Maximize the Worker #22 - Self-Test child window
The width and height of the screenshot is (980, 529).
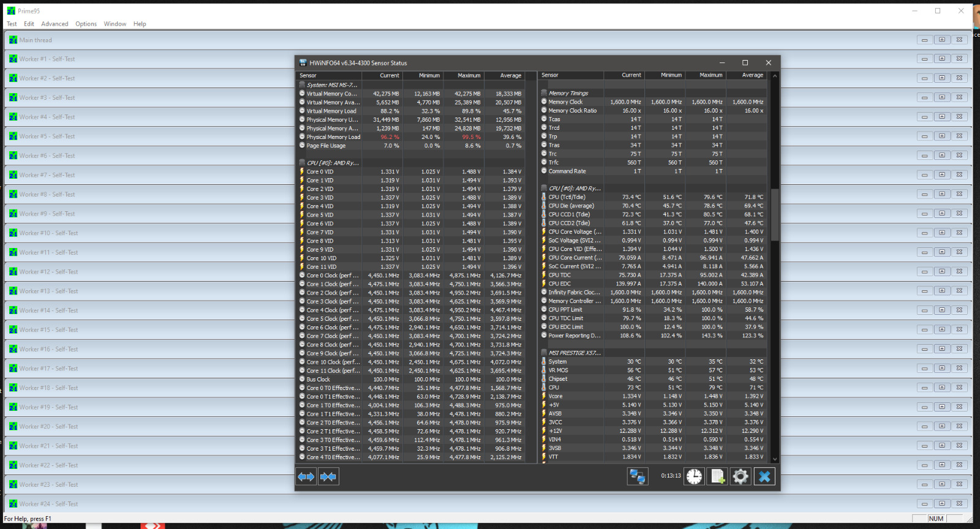click(942, 464)
